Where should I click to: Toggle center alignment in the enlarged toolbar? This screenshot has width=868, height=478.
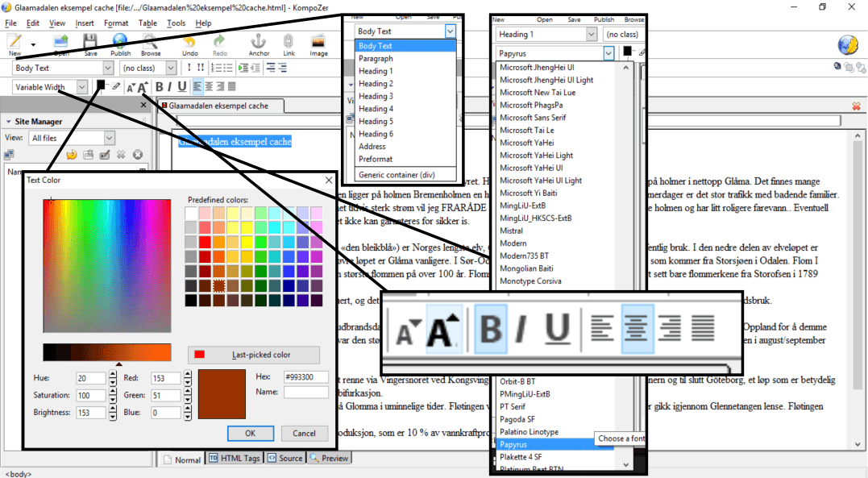(x=638, y=329)
